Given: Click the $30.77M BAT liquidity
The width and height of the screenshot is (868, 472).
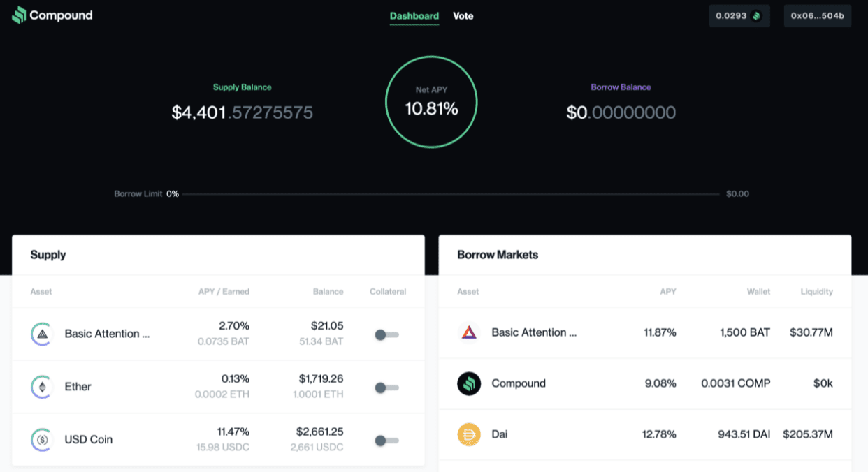Looking at the screenshot, I should [811, 332].
